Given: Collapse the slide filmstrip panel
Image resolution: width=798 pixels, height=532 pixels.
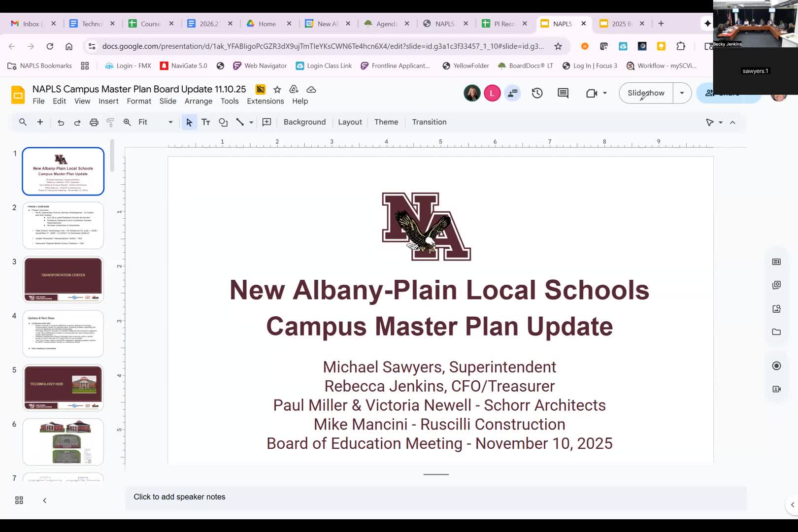Looking at the screenshot, I should (x=45, y=500).
